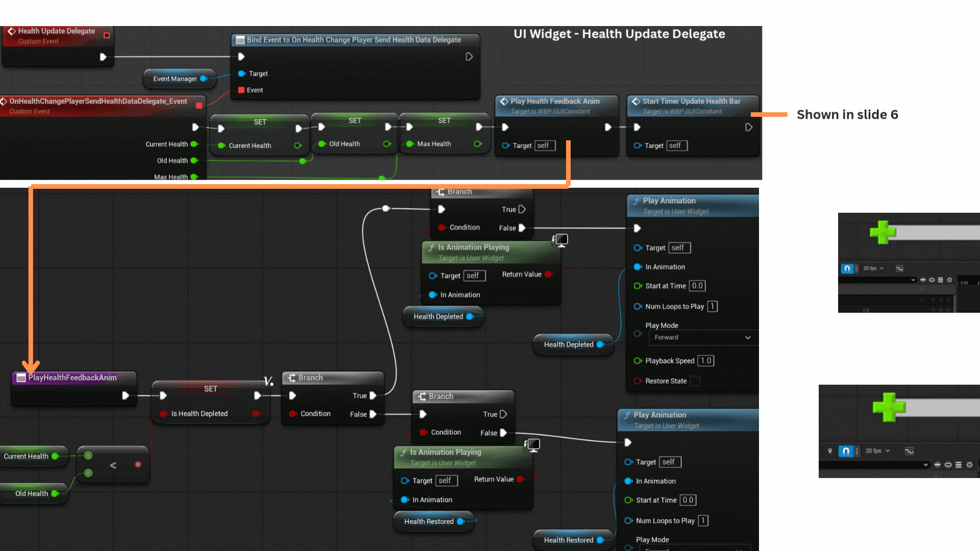Screen dimensions: 980x551
Task: Click execution output pin of Bind Event node
Action: 469,57
